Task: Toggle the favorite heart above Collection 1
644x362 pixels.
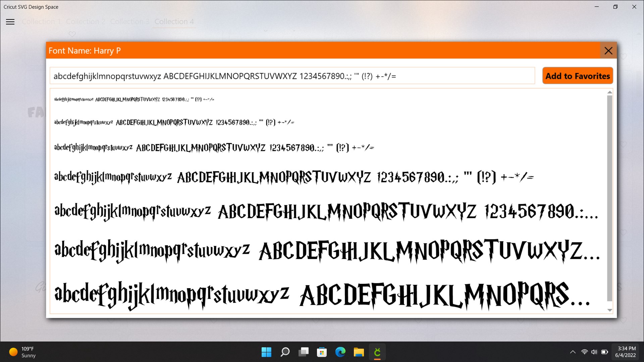Action: tap(72, 34)
